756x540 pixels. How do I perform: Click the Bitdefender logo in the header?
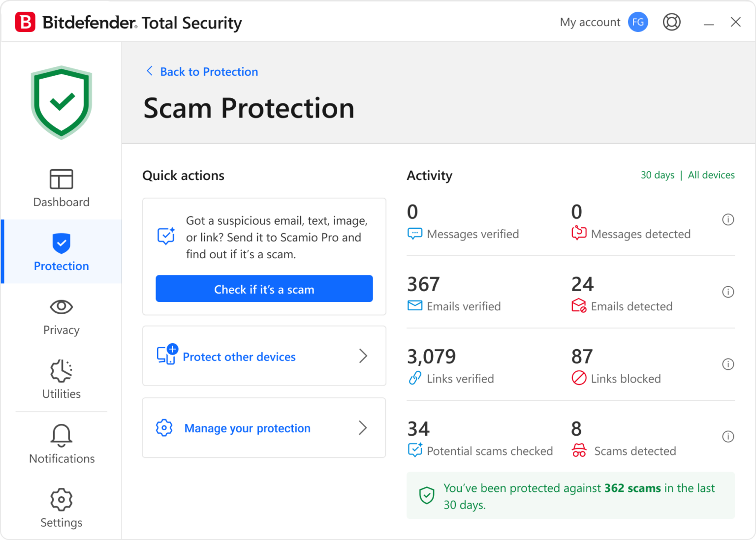(26, 22)
